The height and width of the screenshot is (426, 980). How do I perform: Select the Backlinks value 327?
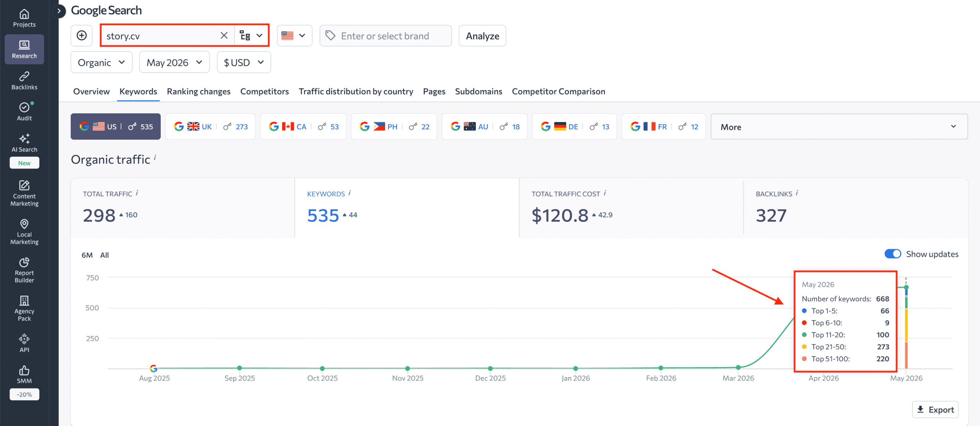pyautogui.click(x=771, y=215)
